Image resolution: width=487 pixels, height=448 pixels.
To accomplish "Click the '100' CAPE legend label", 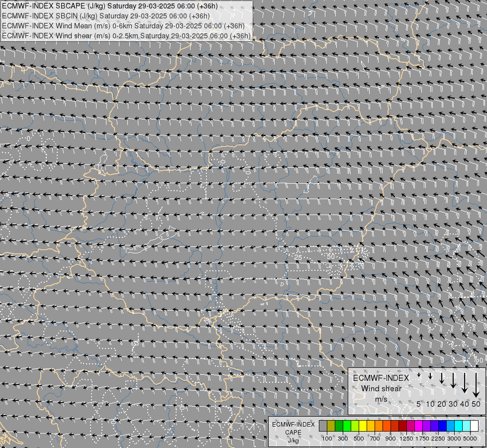I will pos(327,439).
